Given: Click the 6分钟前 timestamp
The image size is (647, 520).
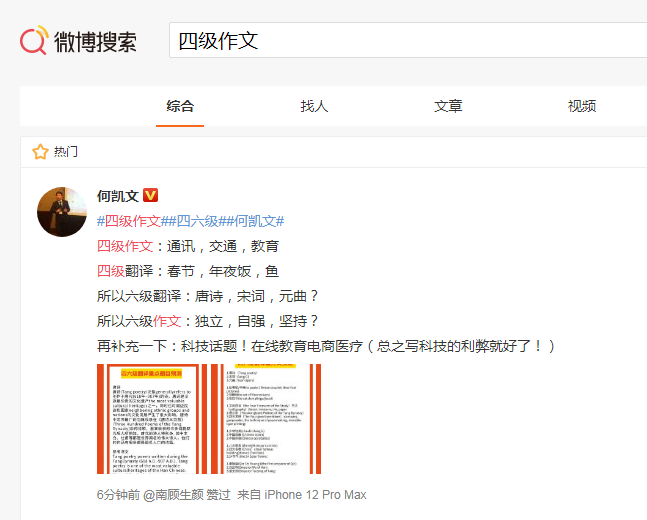Looking at the screenshot, I should 117,495.
